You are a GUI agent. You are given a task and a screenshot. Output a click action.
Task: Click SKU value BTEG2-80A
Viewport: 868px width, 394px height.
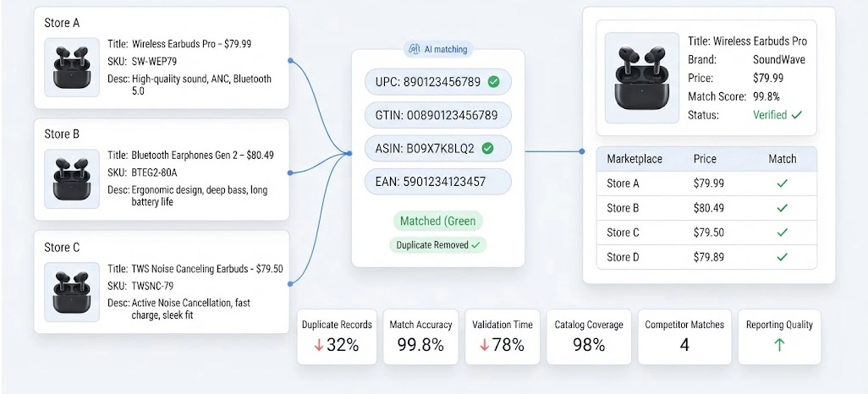click(156, 172)
